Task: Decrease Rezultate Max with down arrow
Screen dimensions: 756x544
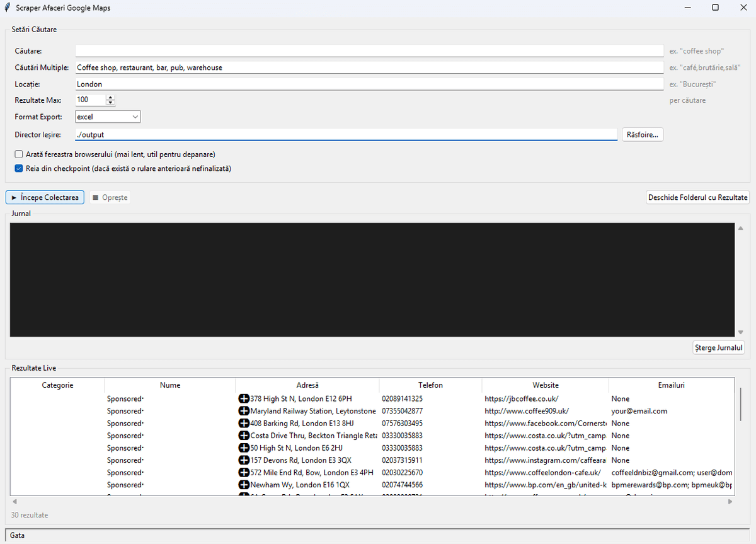Action: coord(111,102)
